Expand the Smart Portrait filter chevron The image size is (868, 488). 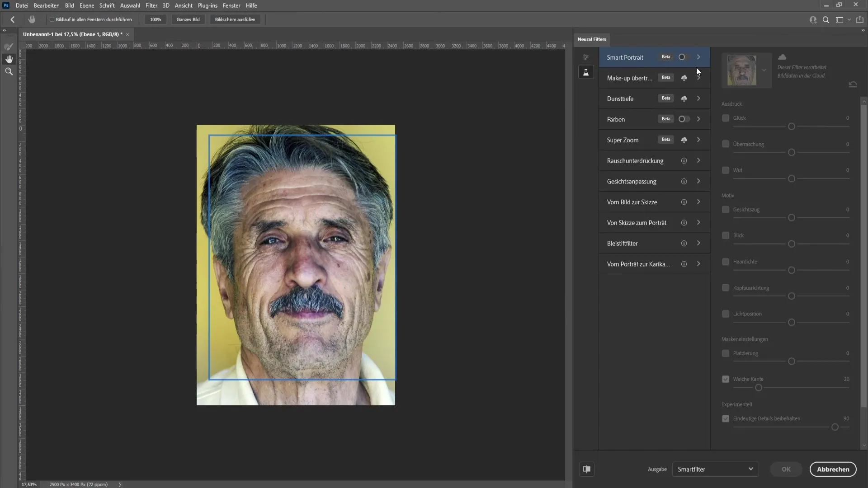(699, 57)
